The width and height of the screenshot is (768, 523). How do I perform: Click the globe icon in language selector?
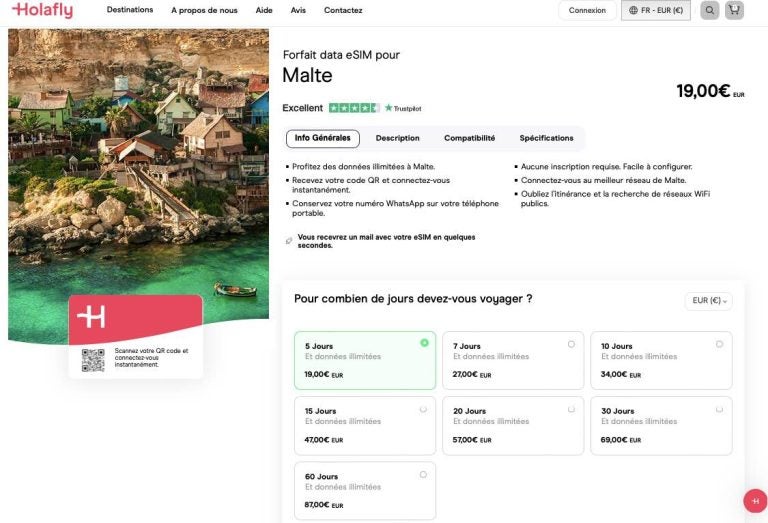click(633, 10)
